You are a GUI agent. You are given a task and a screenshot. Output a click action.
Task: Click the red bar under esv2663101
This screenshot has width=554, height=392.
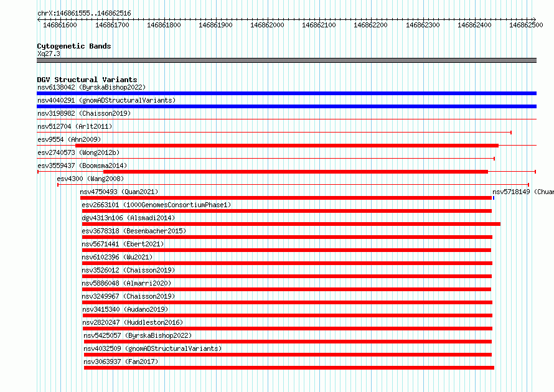pos(287,211)
